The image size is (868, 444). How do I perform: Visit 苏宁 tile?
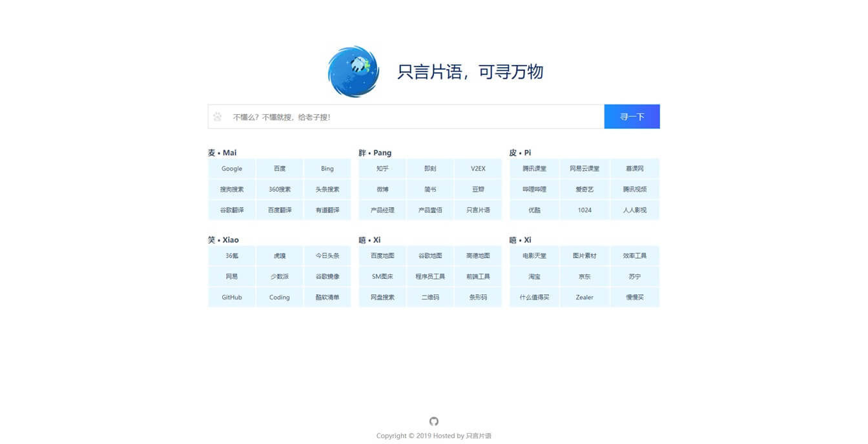635,276
